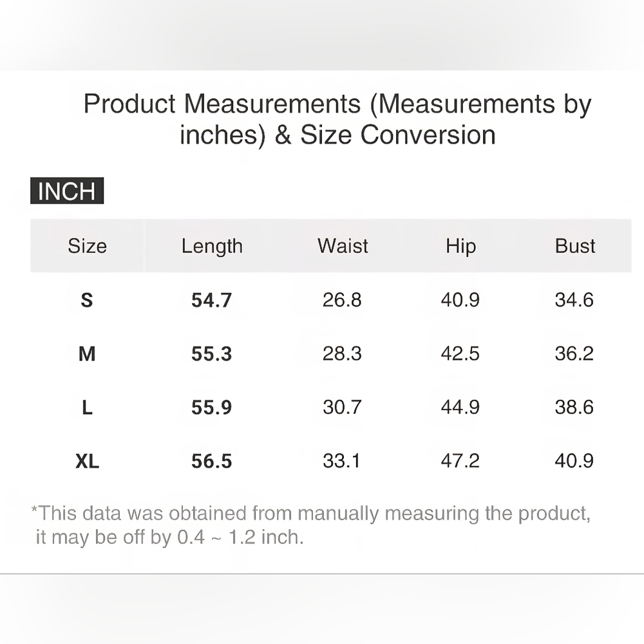
Task: Select the Length column header
Action: tap(212, 247)
